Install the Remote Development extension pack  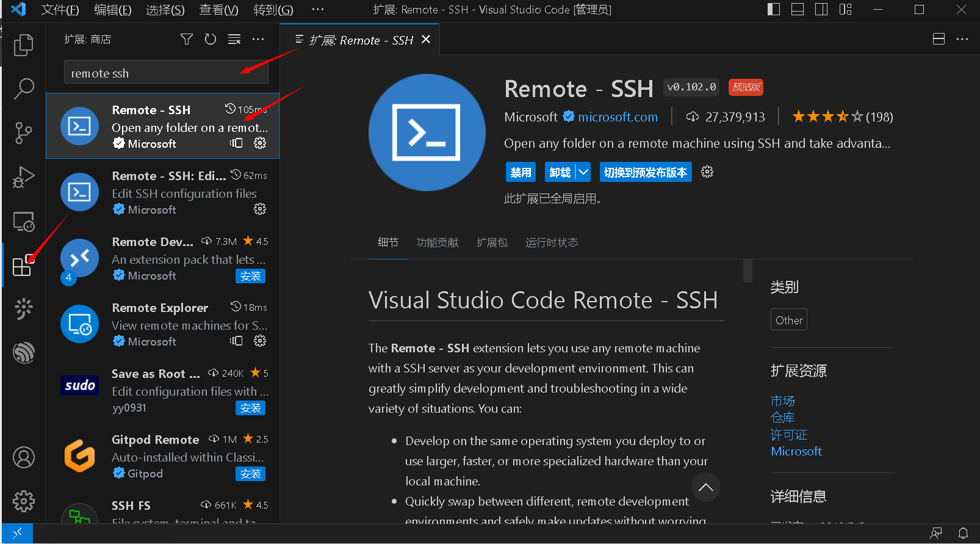click(x=250, y=276)
